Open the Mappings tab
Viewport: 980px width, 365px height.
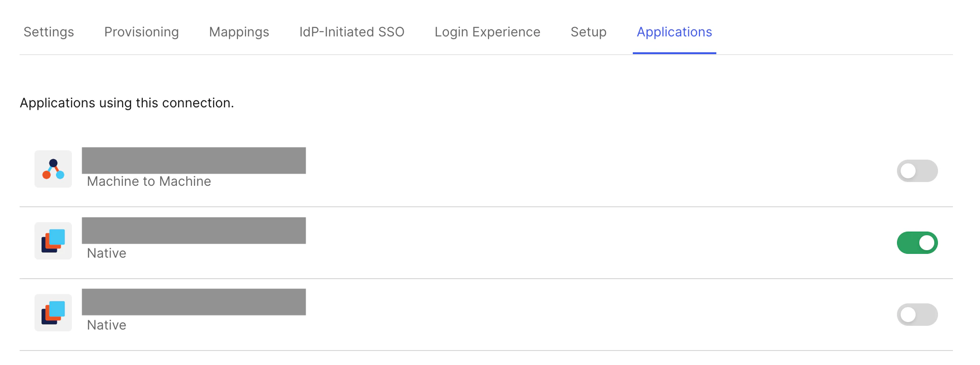pyautogui.click(x=239, y=32)
